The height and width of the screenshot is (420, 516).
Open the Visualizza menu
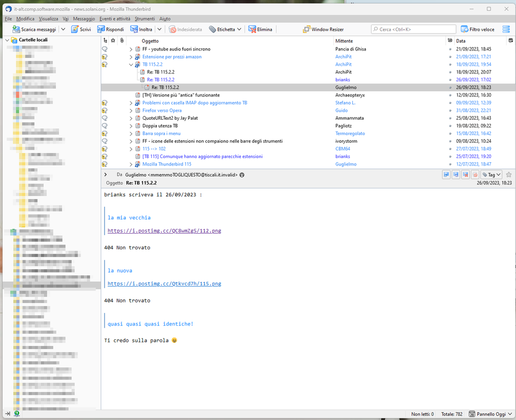point(48,19)
